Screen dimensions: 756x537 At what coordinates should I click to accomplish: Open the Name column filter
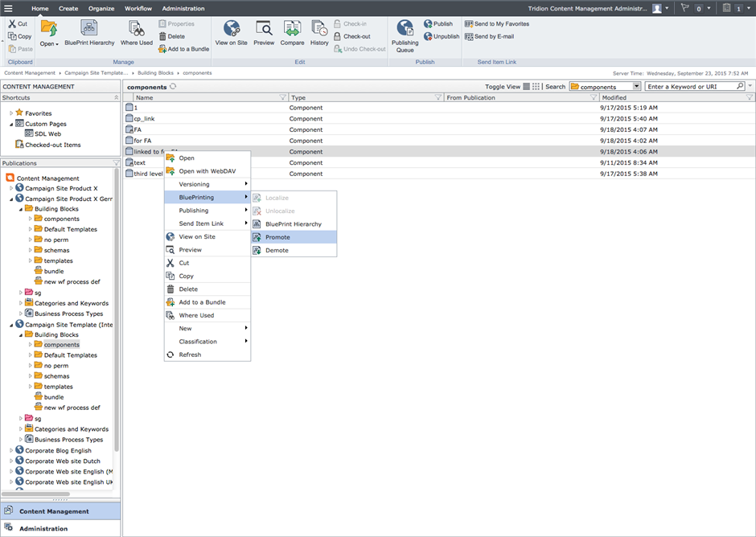click(282, 97)
